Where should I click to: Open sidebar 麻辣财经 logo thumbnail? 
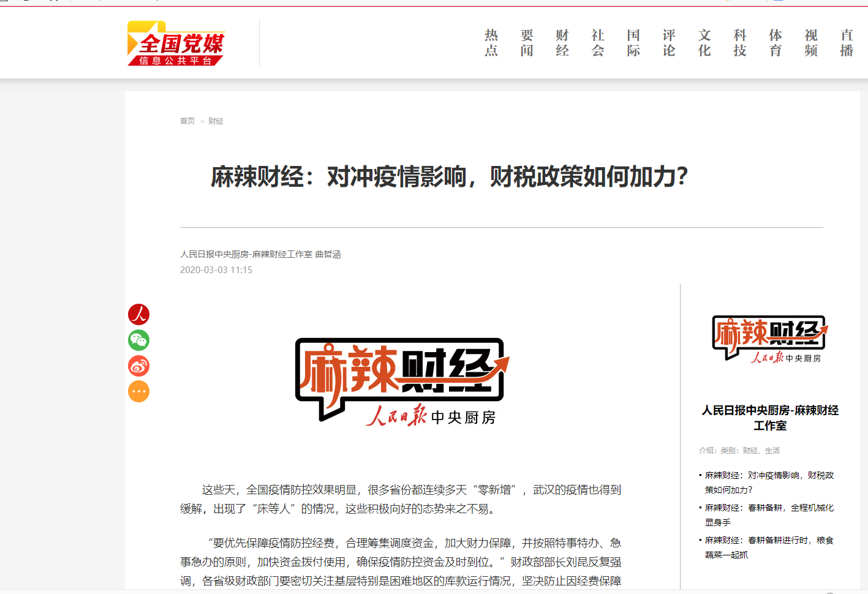click(770, 339)
